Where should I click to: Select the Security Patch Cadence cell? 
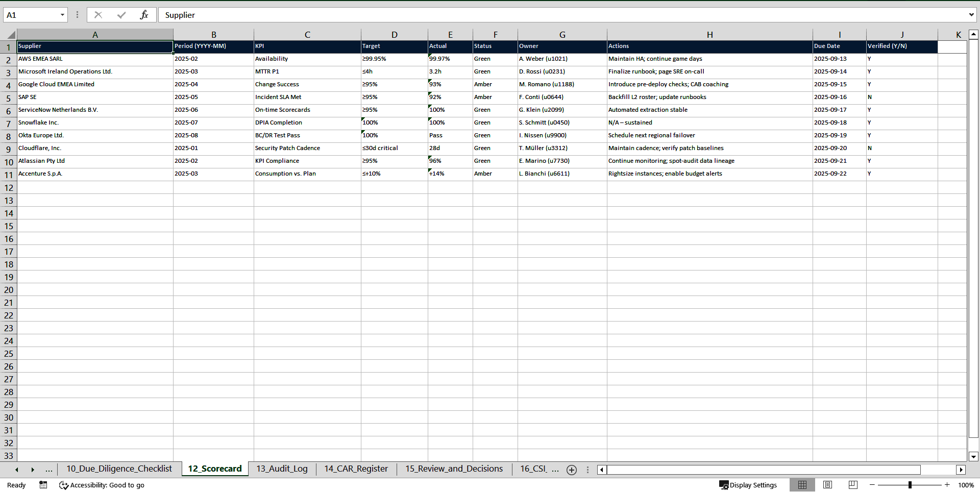[x=307, y=149]
